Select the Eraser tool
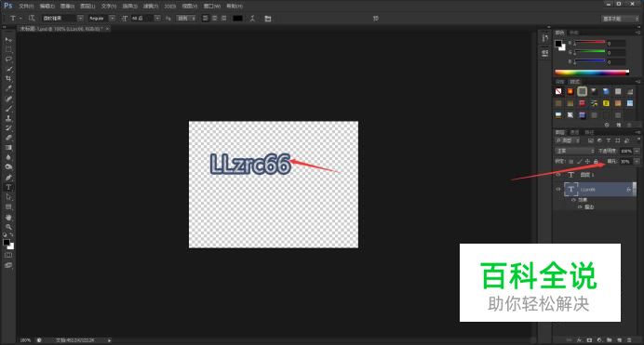This screenshot has height=345, width=644. [8, 138]
